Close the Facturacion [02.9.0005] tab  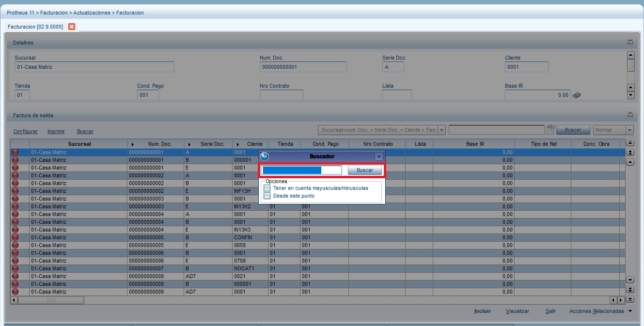pos(72,27)
